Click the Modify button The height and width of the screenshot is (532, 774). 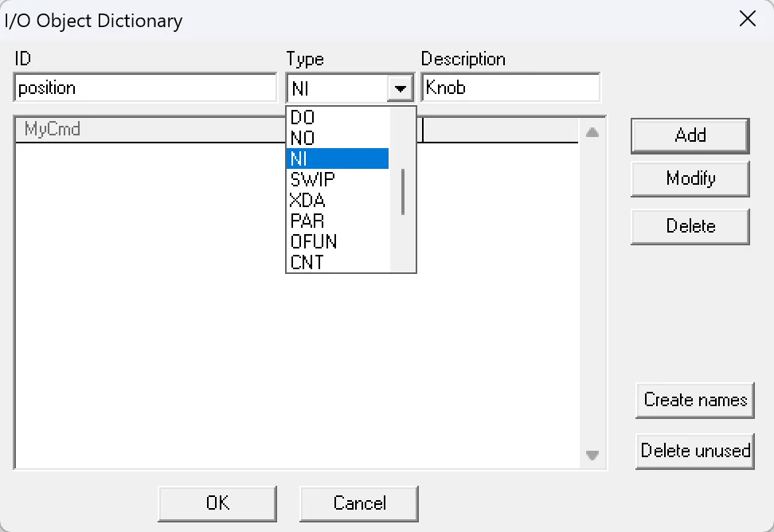pyautogui.click(x=690, y=178)
